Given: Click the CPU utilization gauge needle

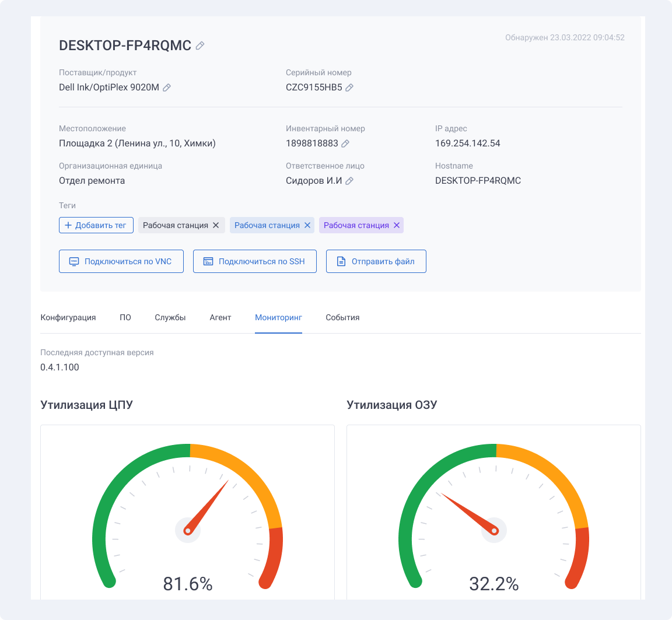Looking at the screenshot, I should (206, 507).
